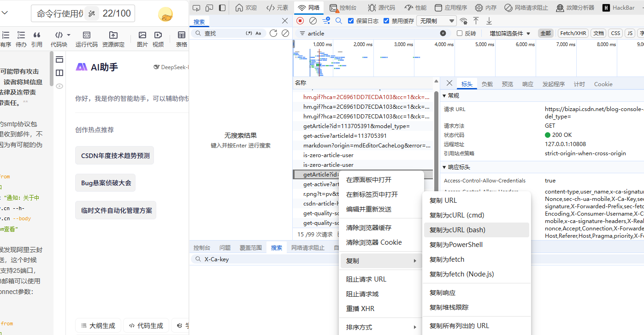Click the 运行代码 run code icon

87,36
